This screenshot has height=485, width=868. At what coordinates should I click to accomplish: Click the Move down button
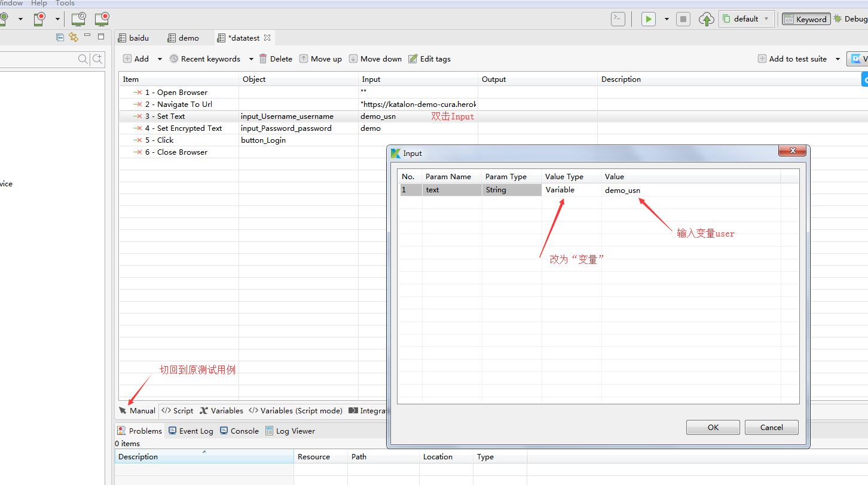[x=375, y=59]
